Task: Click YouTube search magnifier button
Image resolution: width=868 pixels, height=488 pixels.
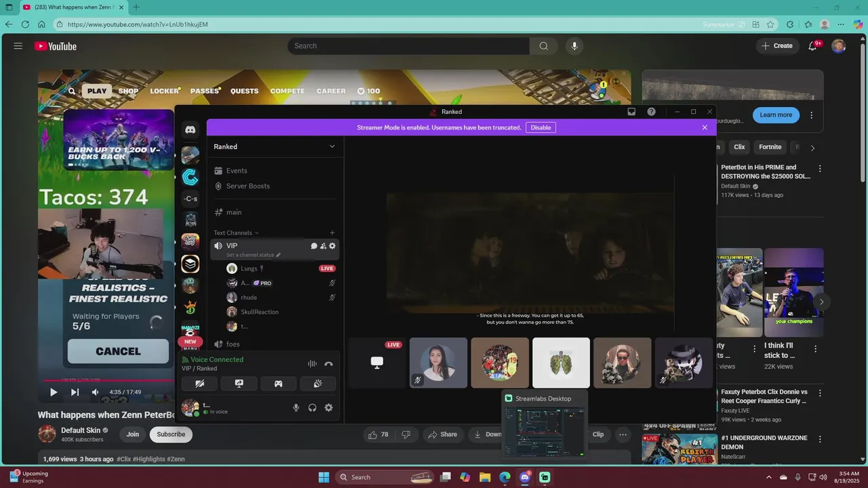Action: click(x=543, y=46)
